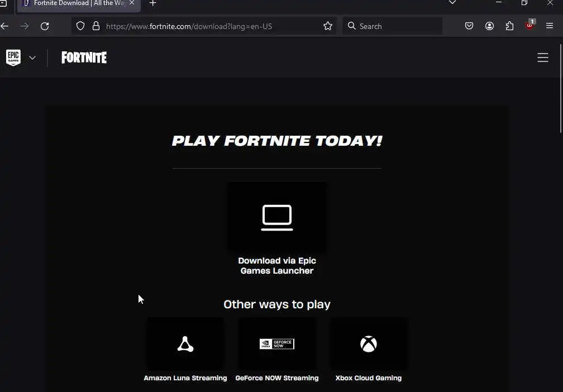Click the page vertical scrollbar

coord(561,88)
